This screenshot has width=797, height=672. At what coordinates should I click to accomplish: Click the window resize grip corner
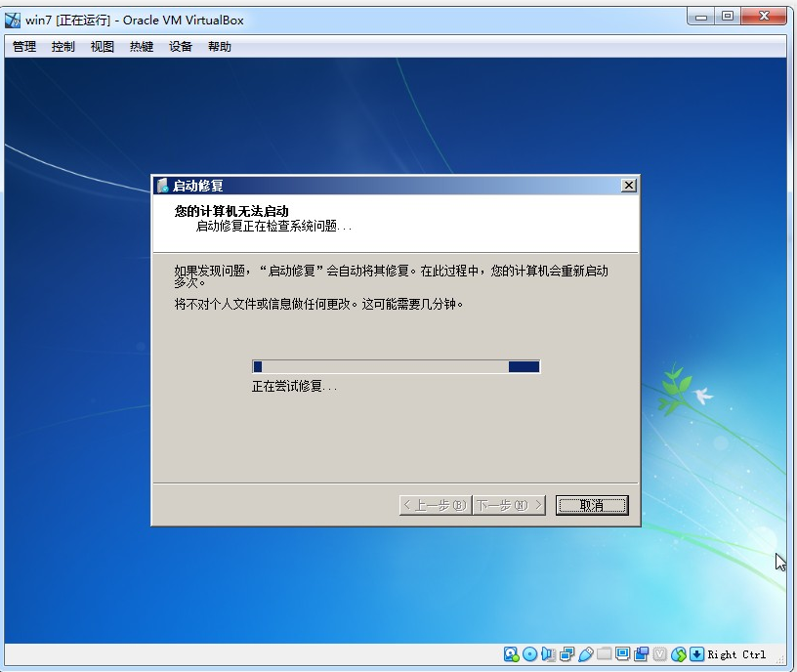(x=781, y=659)
